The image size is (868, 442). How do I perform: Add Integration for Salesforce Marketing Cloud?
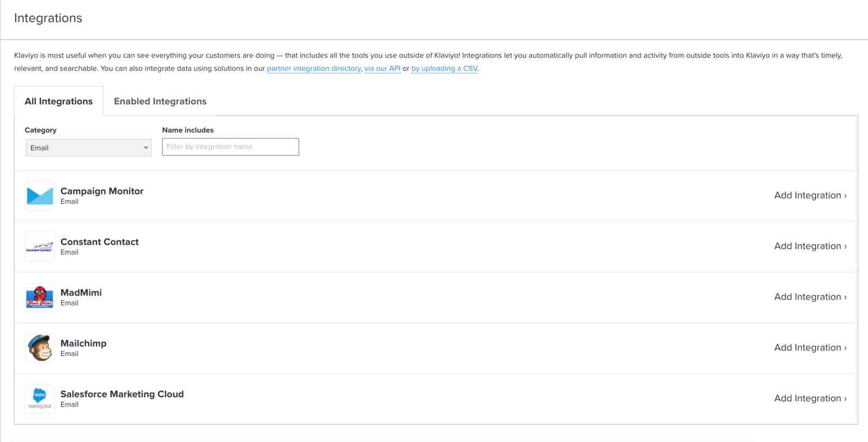[810, 399]
